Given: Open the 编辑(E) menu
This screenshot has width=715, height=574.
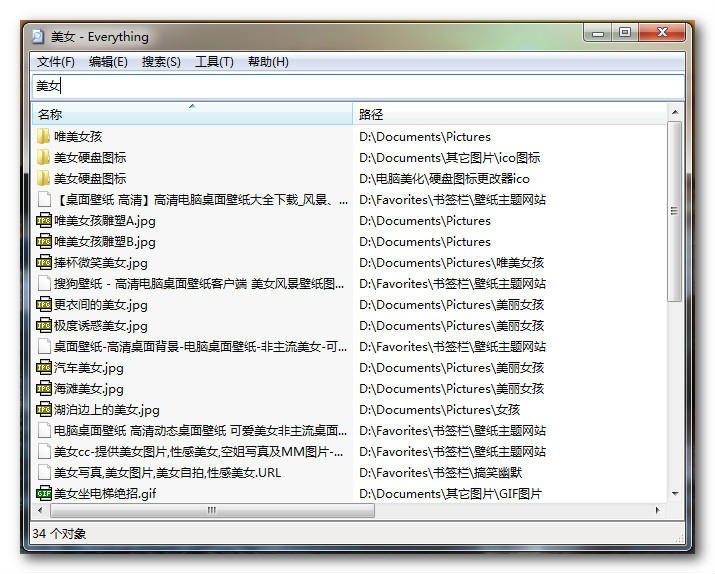Looking at the screenshot, I should [x=108, y=62].
